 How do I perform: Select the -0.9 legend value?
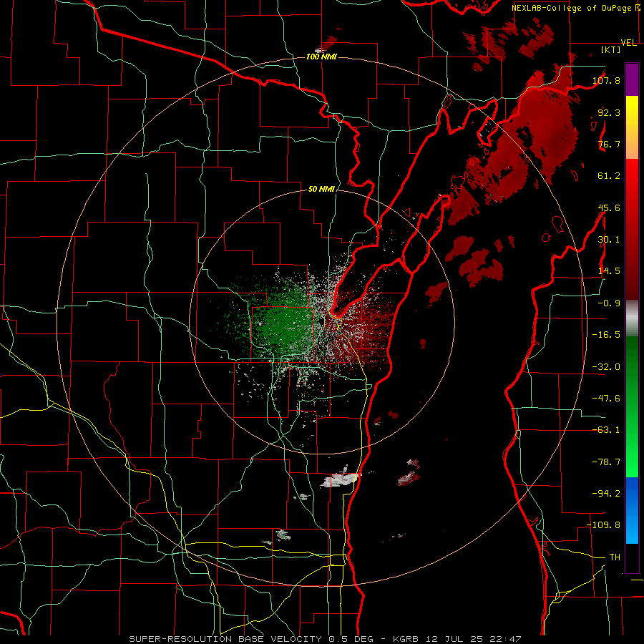(609, 303)
